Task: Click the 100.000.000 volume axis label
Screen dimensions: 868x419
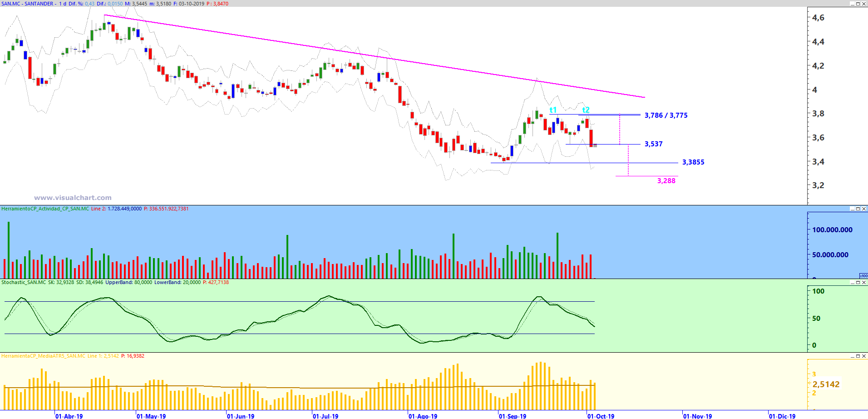Action: [832, 230]
